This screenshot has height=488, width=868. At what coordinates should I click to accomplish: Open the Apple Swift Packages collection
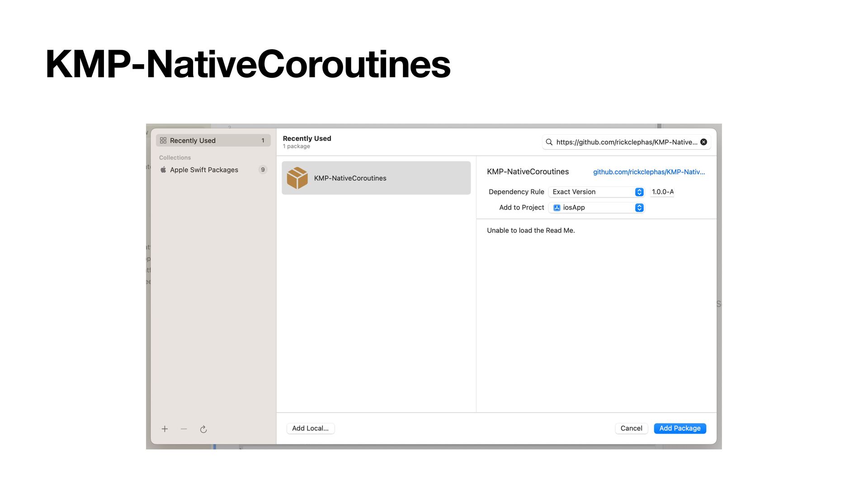click(x=213, y=170)
